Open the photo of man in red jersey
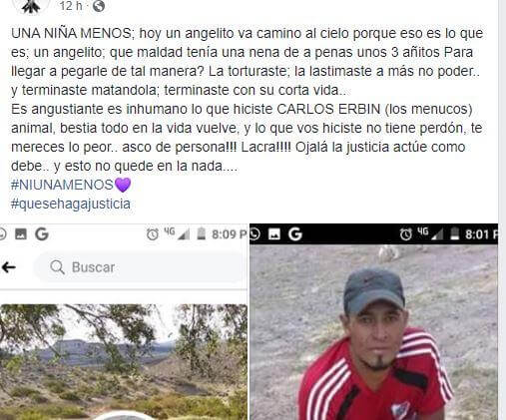Viewport: 506px width, 420px height. 374,332
